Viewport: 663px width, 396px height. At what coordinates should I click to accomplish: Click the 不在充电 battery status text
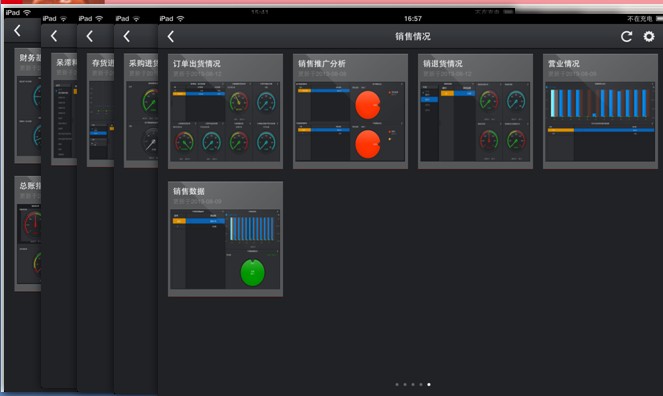(x=639, y=19)
